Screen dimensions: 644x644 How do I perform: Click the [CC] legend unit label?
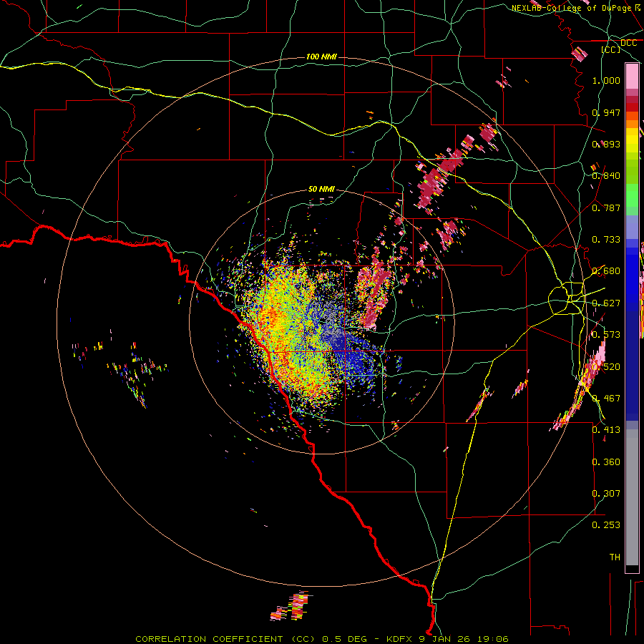pyautogui.click(x=611, y=49)
